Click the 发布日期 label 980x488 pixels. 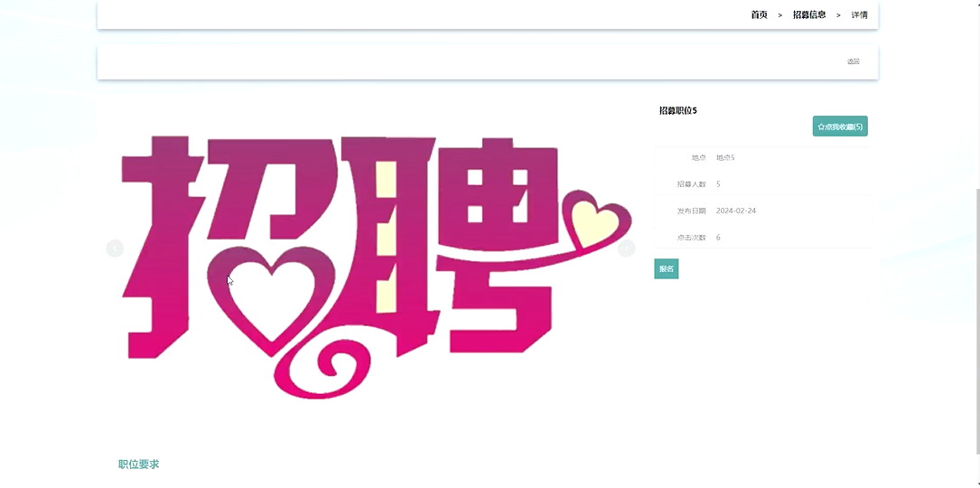click(691, 211)
